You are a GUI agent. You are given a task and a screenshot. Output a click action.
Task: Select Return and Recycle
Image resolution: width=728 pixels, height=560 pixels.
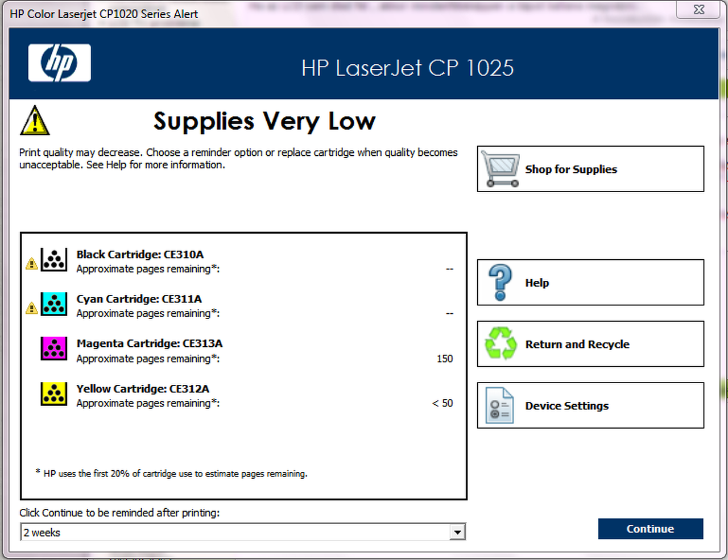[x=590, y=344]
